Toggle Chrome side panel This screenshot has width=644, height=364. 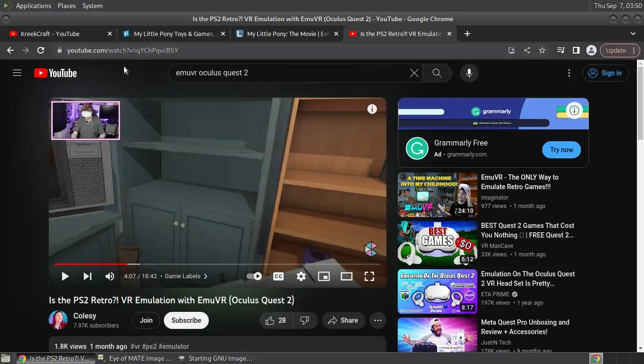(x=576, y=50)
